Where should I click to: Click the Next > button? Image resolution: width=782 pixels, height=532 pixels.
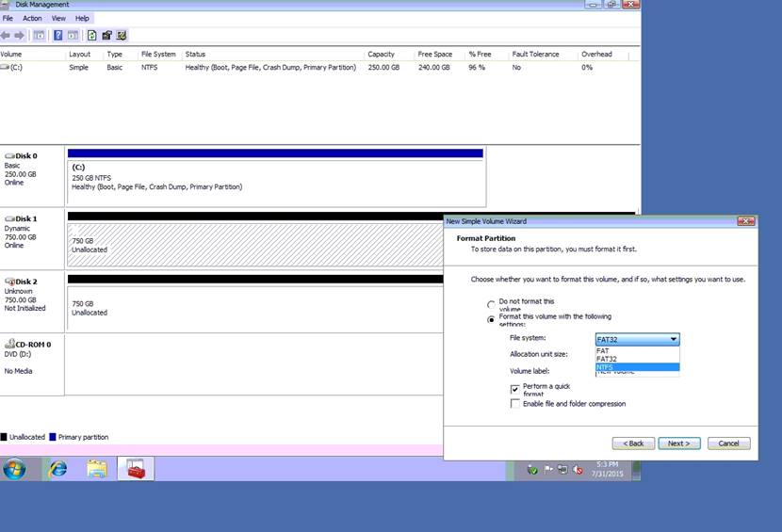click(678, 443)
